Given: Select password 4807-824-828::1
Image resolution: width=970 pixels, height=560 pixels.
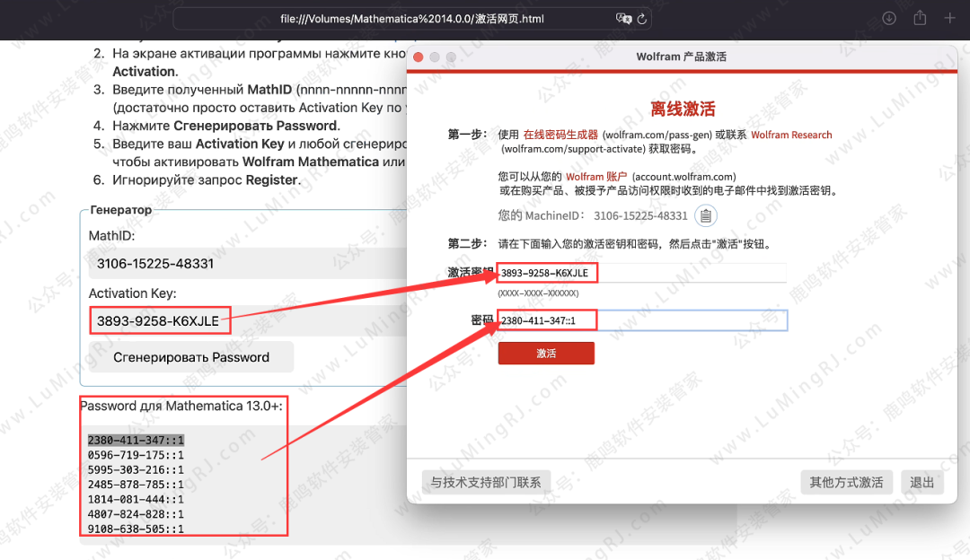Looking at the screenshot, I should (136, 514).
